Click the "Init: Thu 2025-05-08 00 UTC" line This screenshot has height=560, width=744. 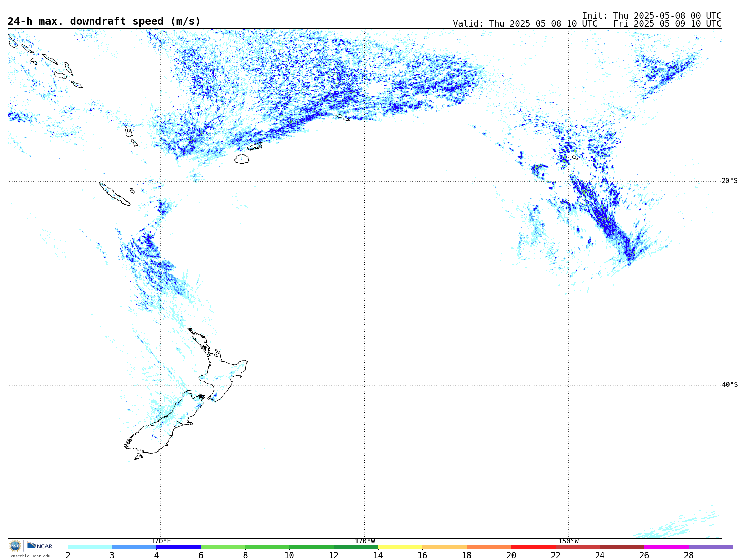[652, 16]
